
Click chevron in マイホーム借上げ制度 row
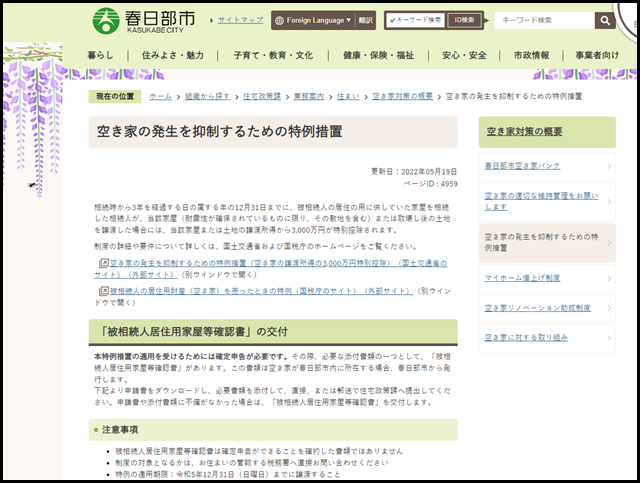click(x=609, y=278)
